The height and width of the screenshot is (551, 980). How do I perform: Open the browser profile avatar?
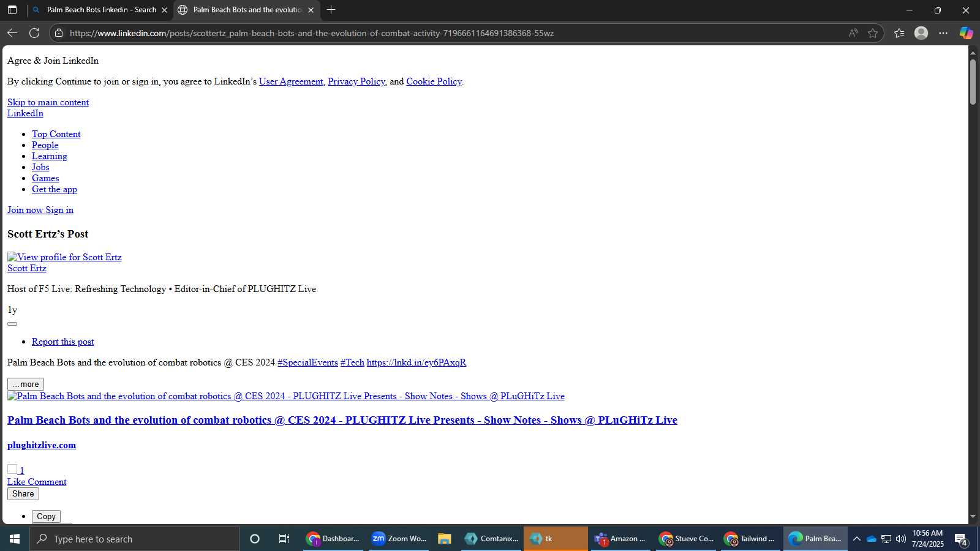pyautogui.click(x=921, y=33)
